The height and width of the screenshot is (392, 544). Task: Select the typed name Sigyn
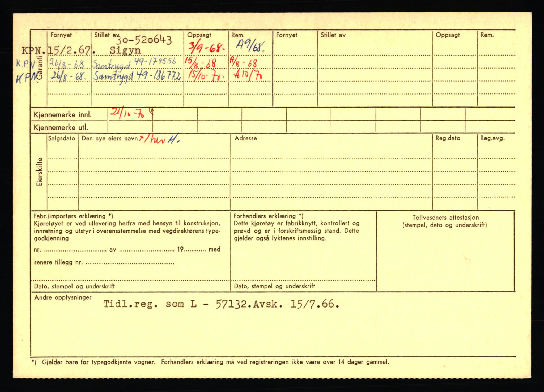[125, 50]
